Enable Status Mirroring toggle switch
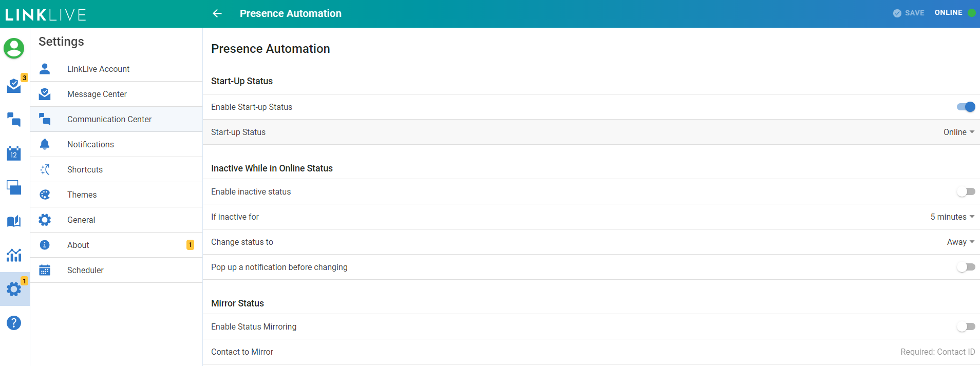 [966, 326]
